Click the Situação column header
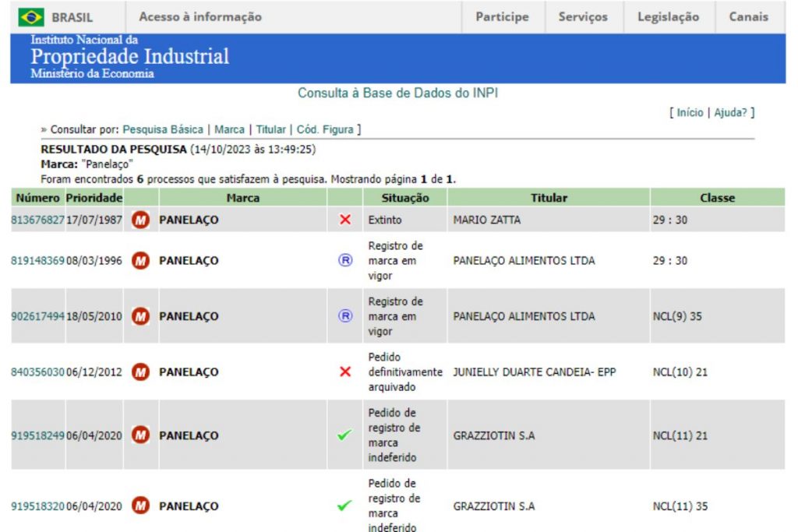This screenshot has width=798, height=532. coord(405,198)
